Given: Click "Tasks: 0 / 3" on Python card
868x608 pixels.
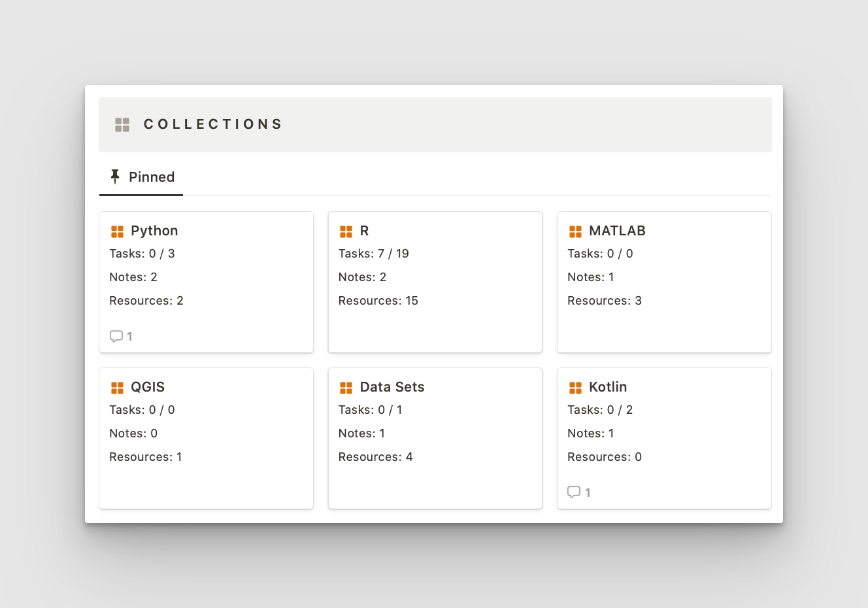Looking at the screenshot, I should pyautogui.click(x=142, y=254).
